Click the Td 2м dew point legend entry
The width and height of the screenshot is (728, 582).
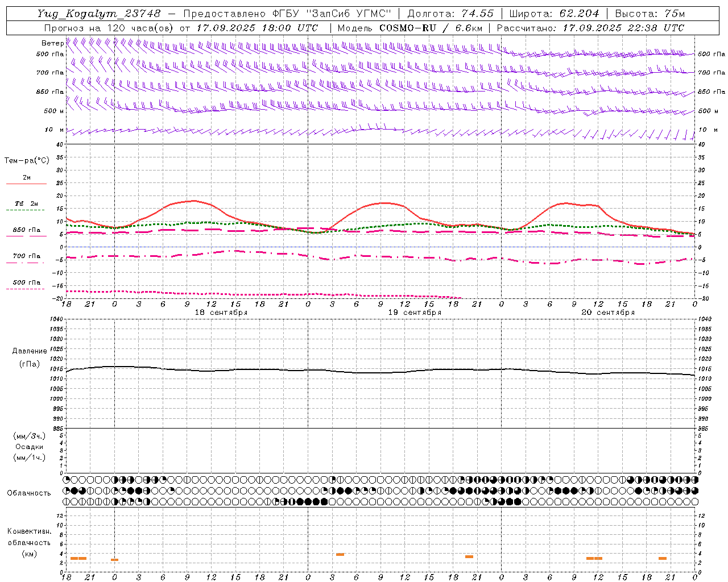tap(27, 203)
